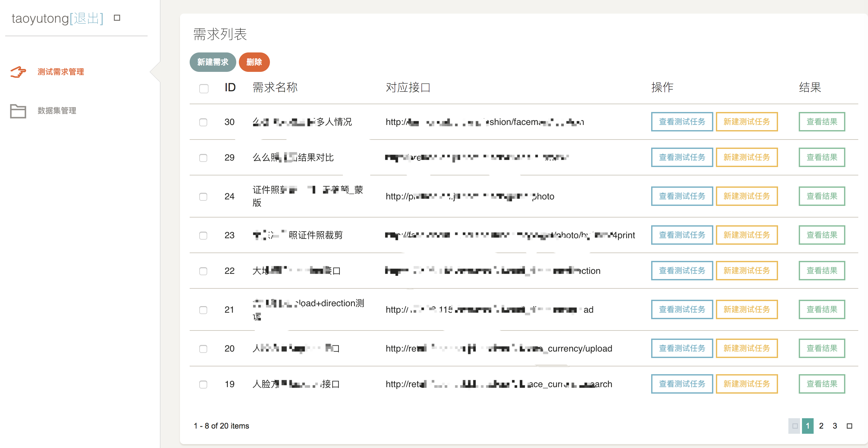Check the checkbox for row ID 29
The width and height of the screenshot is (868, 448).
click(x=203, y=158)
